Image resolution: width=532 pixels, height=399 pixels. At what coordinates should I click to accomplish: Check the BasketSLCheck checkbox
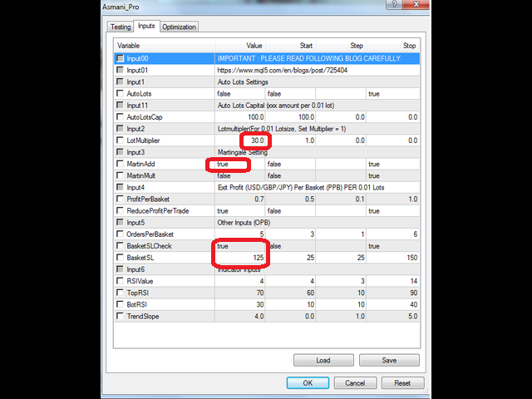tap(120, 246)
